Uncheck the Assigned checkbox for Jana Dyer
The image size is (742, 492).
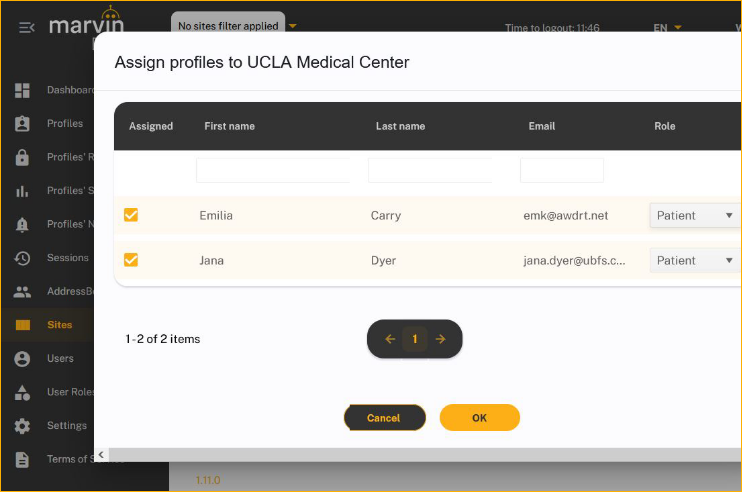[131, 260]
